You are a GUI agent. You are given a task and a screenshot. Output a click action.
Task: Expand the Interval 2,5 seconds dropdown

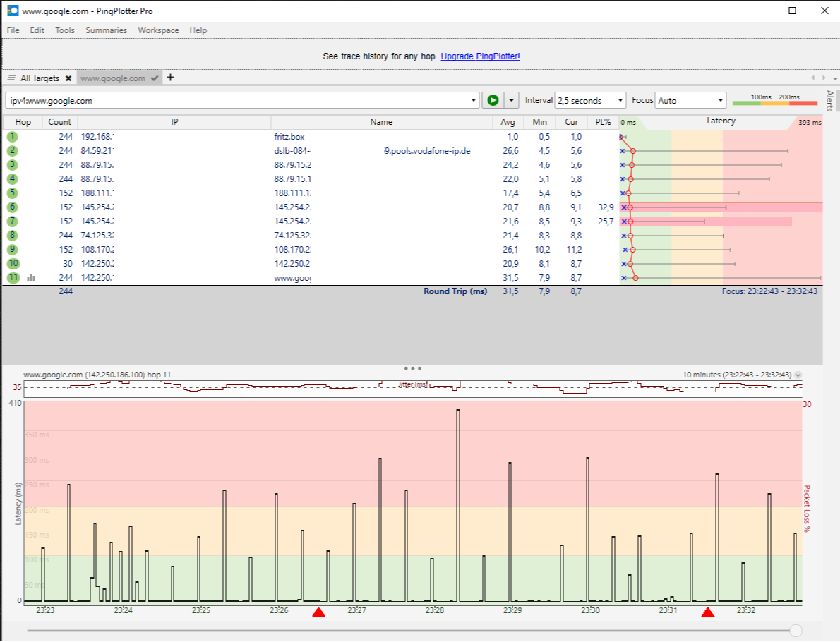620,100
